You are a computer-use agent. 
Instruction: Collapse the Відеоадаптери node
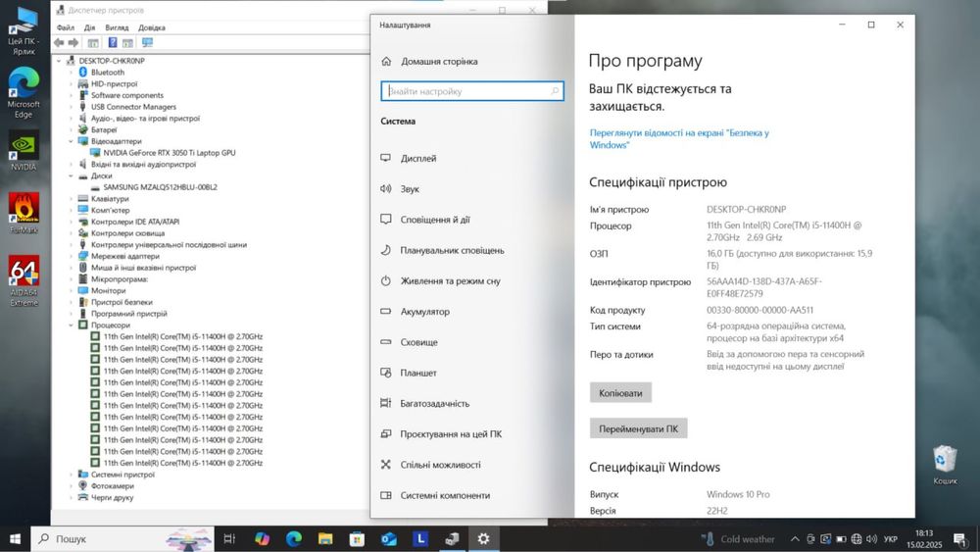click(71, 141)
